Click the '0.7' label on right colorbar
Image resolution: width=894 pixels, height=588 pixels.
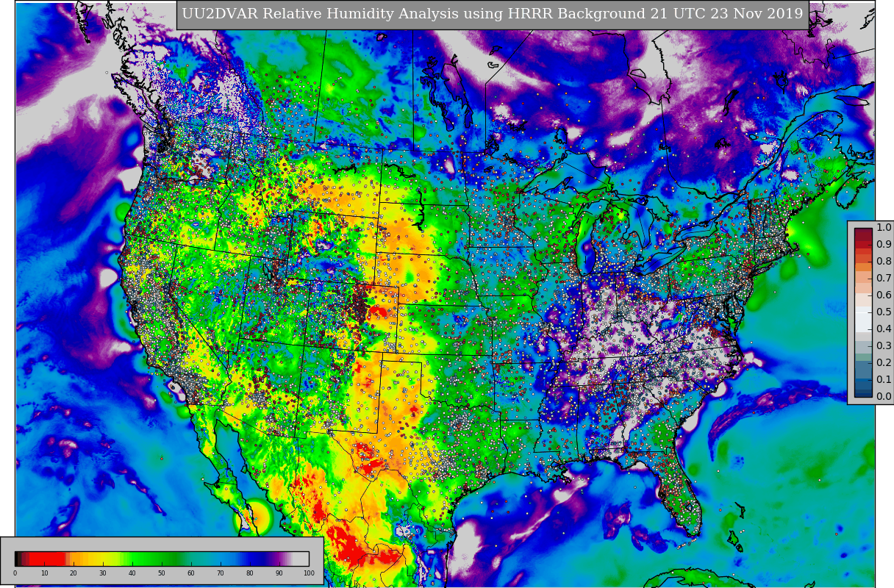pyautogui.click(x=884, y=278)
